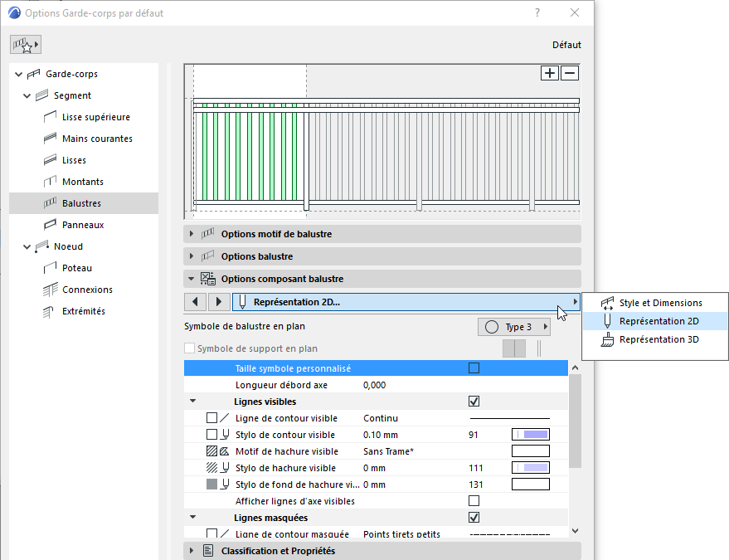This screenshot has width=729, height=560.
Task: Click the Noeud icon in tree
Action: (41, 246)
